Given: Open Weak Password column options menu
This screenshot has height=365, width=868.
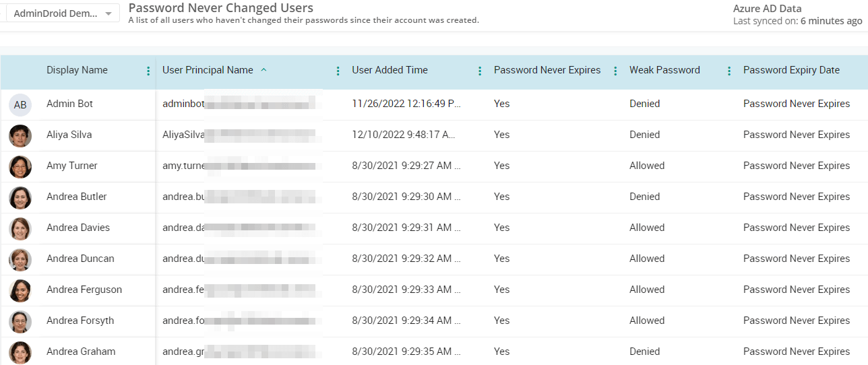Looking at the screenshot, I should 729,71.
